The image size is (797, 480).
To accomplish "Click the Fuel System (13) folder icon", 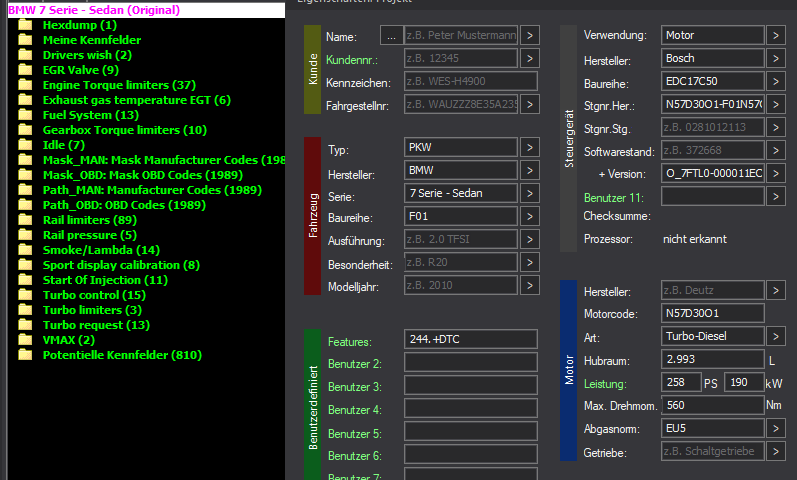I will [x=25, y=115].
